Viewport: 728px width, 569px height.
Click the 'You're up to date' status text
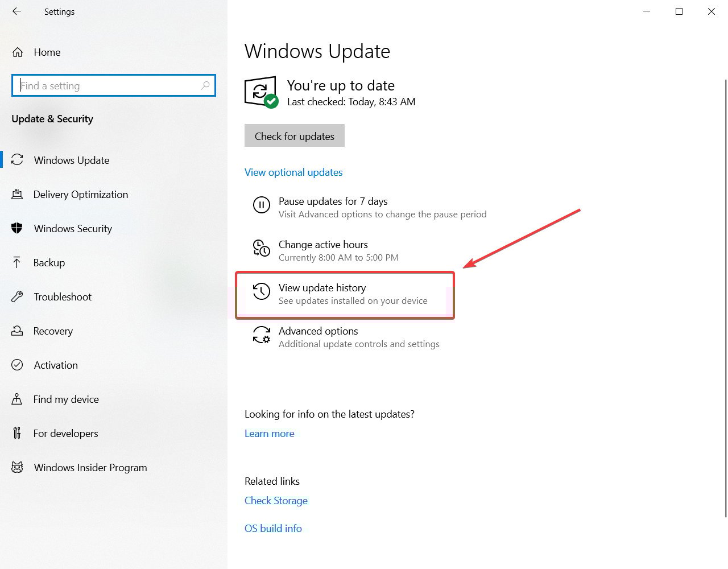click(x=341, y=85)
